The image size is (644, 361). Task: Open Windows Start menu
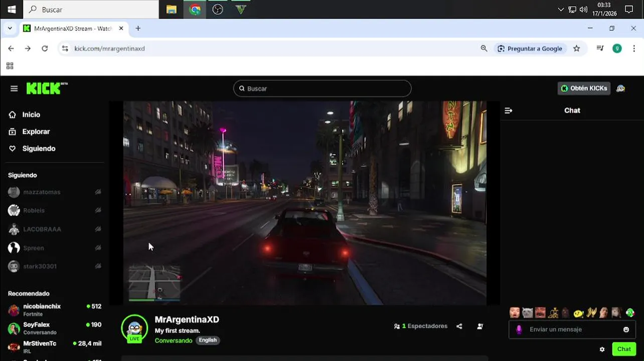click(12, 10)
